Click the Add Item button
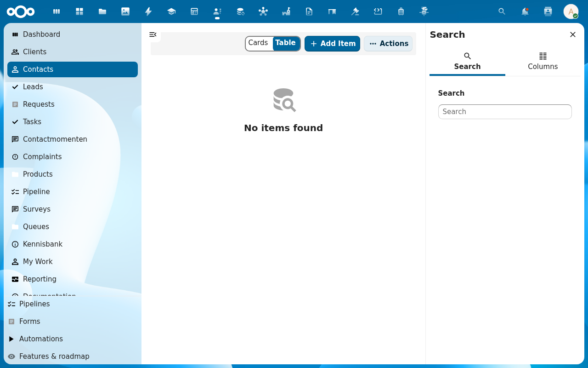Viewport: 588px width, 368px height. pos(332,44)
